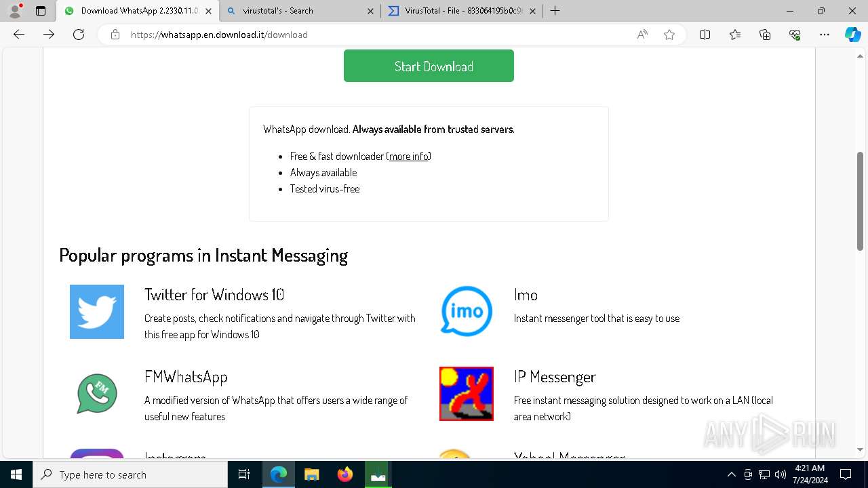Switch to the VirusTotal File tab
This screenshot has width=868, height=488.
pyautogui.click(x=462, y=11)
